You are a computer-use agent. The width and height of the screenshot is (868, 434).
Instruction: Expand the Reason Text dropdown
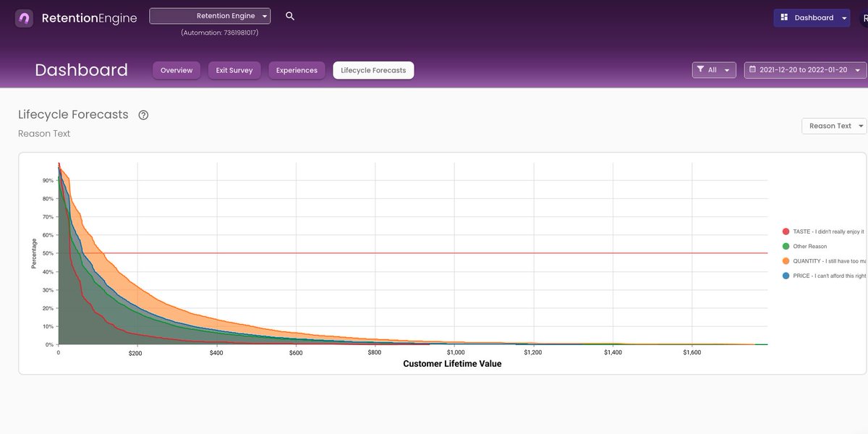click(x=834, y=126)
